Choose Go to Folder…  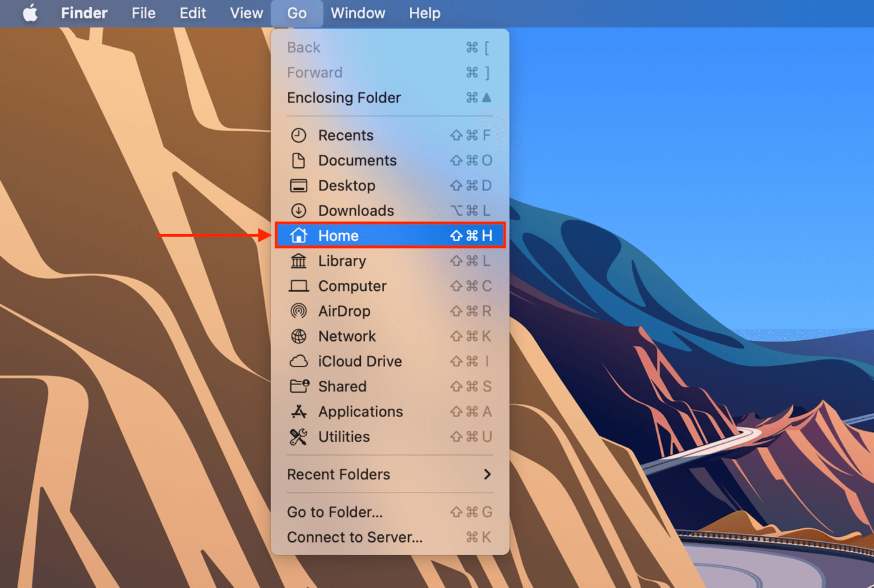(390, 512)
